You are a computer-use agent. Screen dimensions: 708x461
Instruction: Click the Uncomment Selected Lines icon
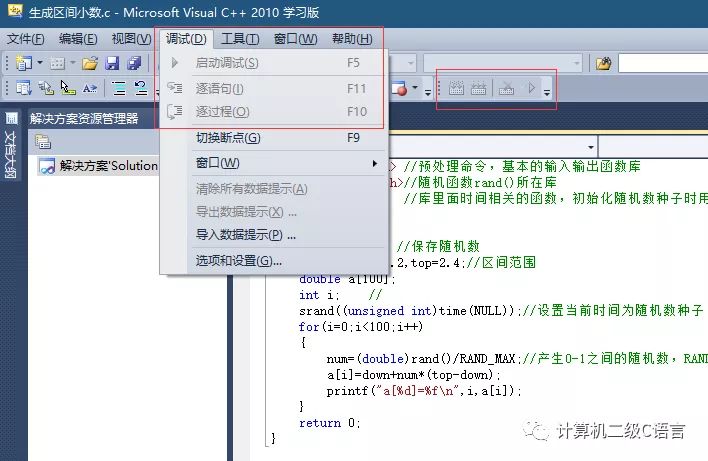141,88
